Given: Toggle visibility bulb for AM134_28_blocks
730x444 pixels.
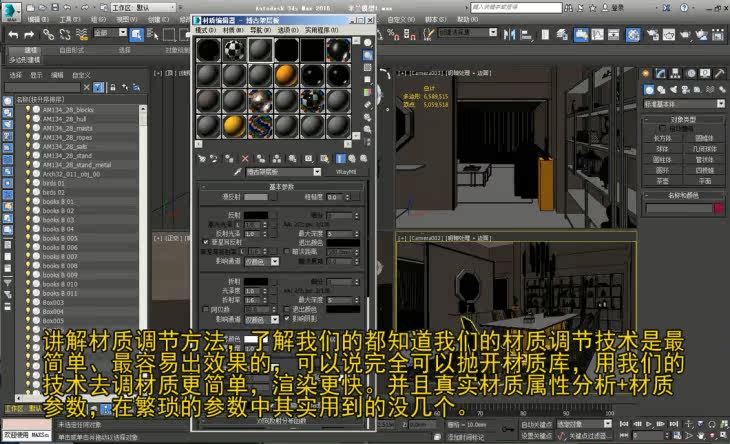Looking at the screenshot, I should coord(28,109).
